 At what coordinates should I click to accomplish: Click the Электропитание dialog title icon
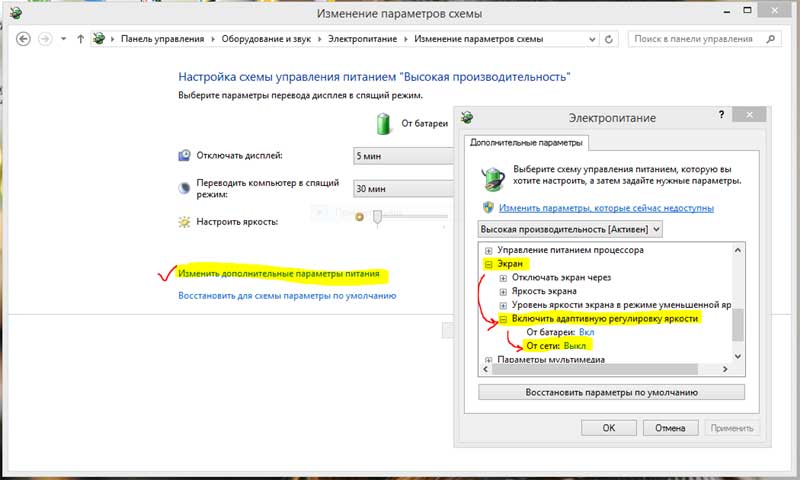(x=467, y=117)
